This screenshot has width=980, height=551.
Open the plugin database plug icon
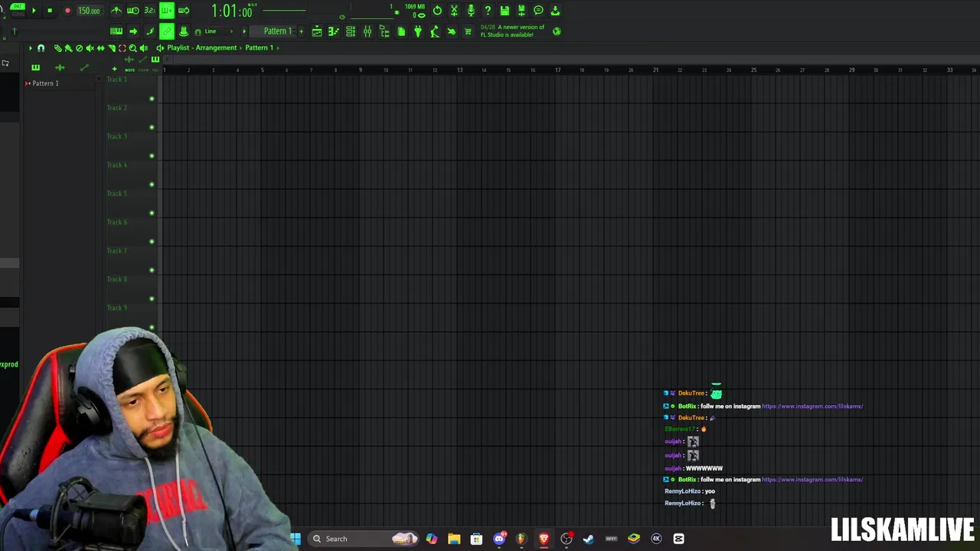(418, 31)
